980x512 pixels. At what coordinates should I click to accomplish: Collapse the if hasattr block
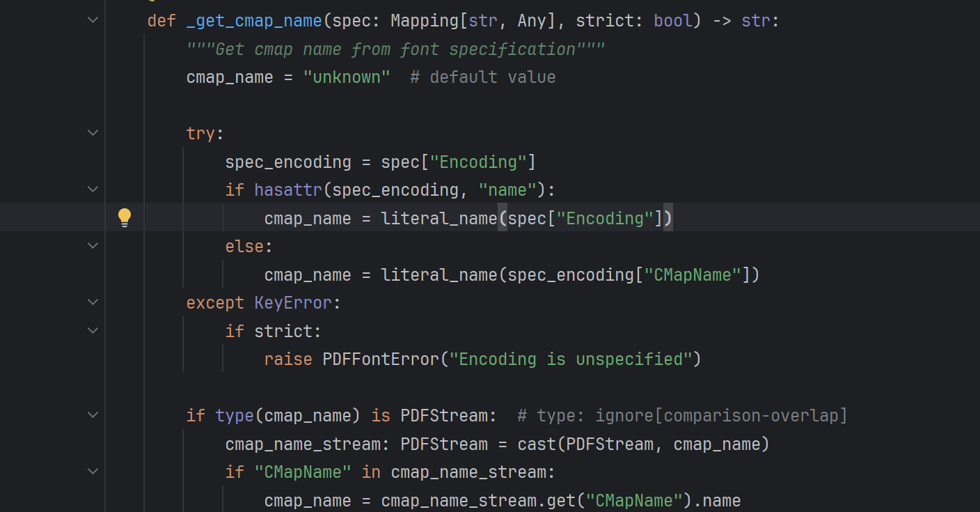pyautogui.click(x=93, y=189)
